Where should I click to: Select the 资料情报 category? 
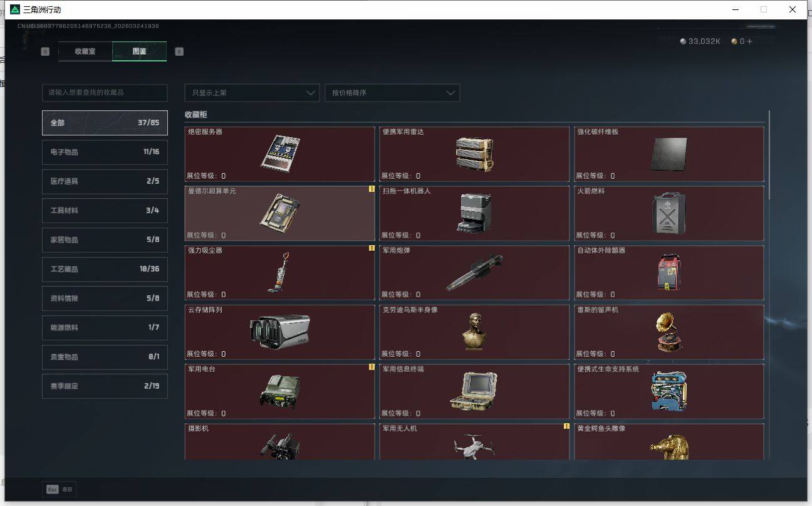tap(105, 298)
